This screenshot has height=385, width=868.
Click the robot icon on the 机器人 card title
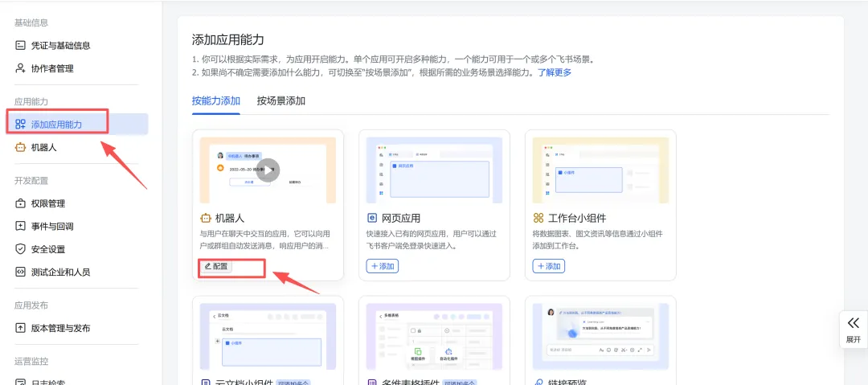click(x=206, y=219)
